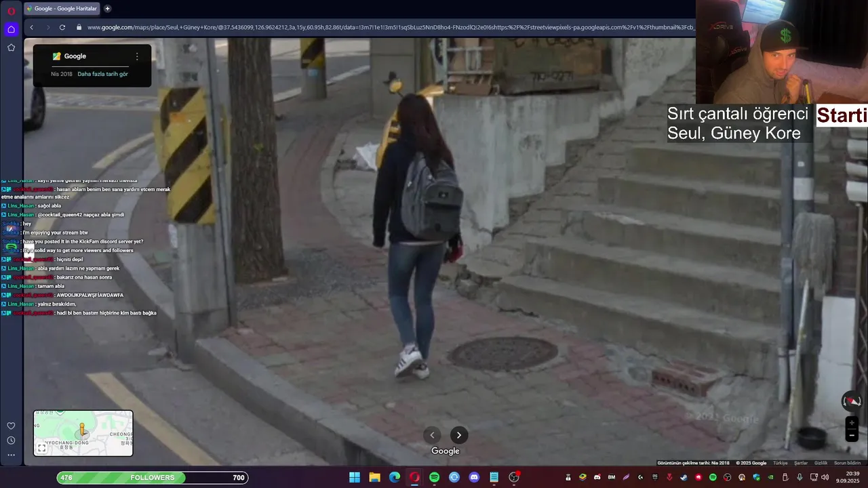Open Discord from taskbar

click(x=474, y=477)
